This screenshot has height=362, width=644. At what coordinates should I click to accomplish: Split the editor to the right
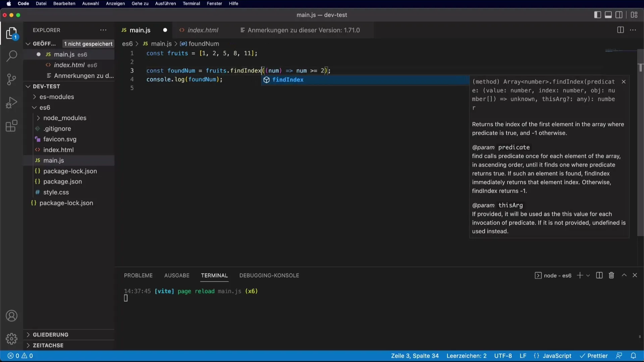pyautogui.click(x=621, y=30)
